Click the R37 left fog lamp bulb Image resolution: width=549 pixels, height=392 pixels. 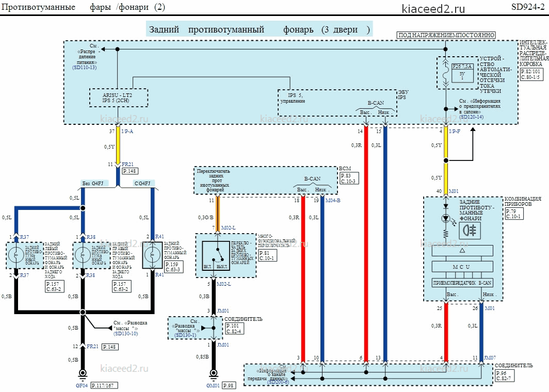pyautogui.click(x=16, y=255)
